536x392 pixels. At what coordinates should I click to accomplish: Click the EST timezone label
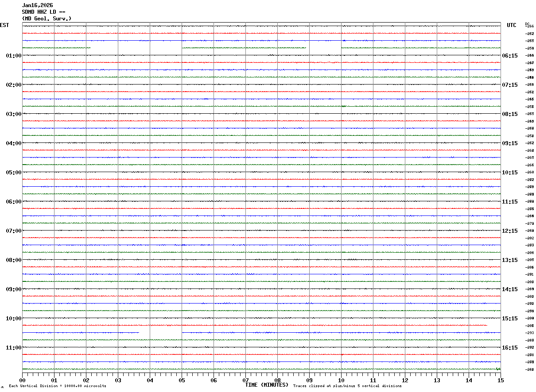coord(4,25)
